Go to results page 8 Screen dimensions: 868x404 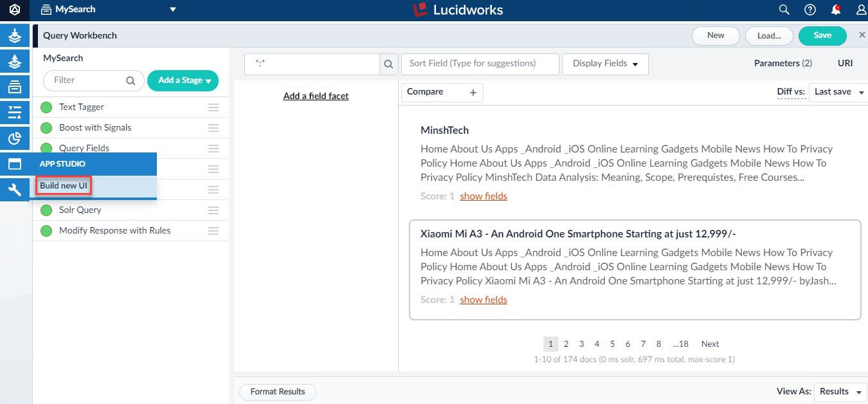coord(658,344)
